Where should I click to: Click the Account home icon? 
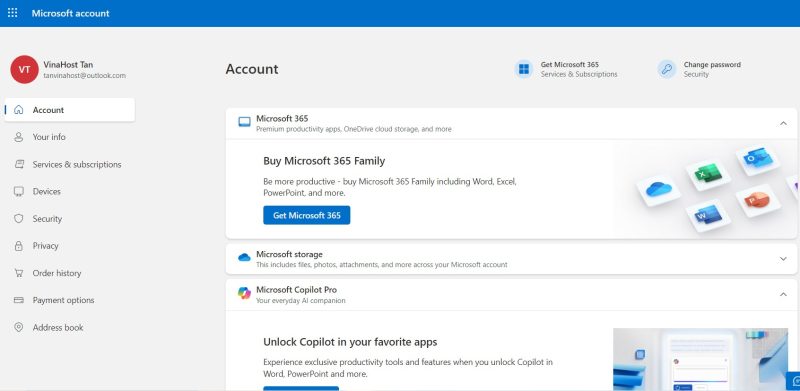[19, 110]
